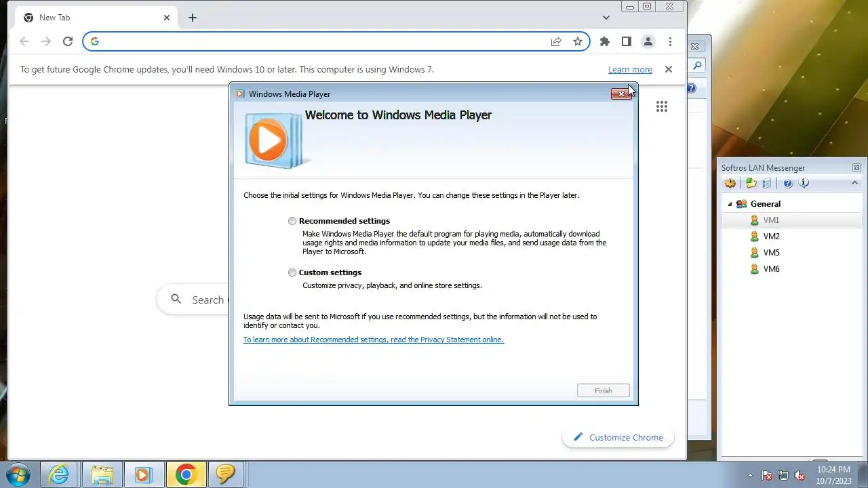The width and height of the screenshot is (868, 488).
Task: Collapse the General group in Softros
Action: [x=730, y=204]
